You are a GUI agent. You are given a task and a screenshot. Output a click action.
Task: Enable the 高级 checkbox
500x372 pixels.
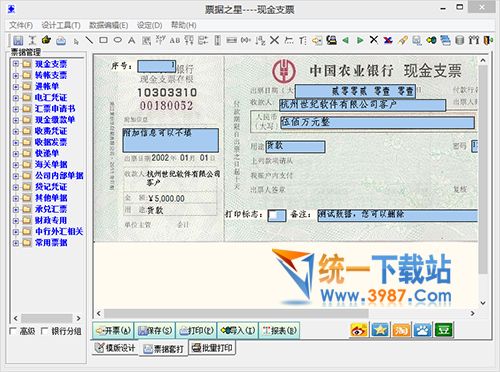point(13,331)
